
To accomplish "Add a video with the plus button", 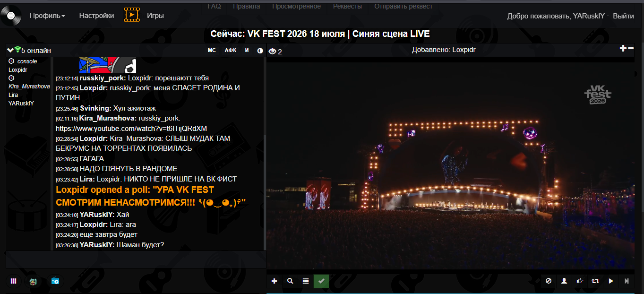I will coord(274,281).
